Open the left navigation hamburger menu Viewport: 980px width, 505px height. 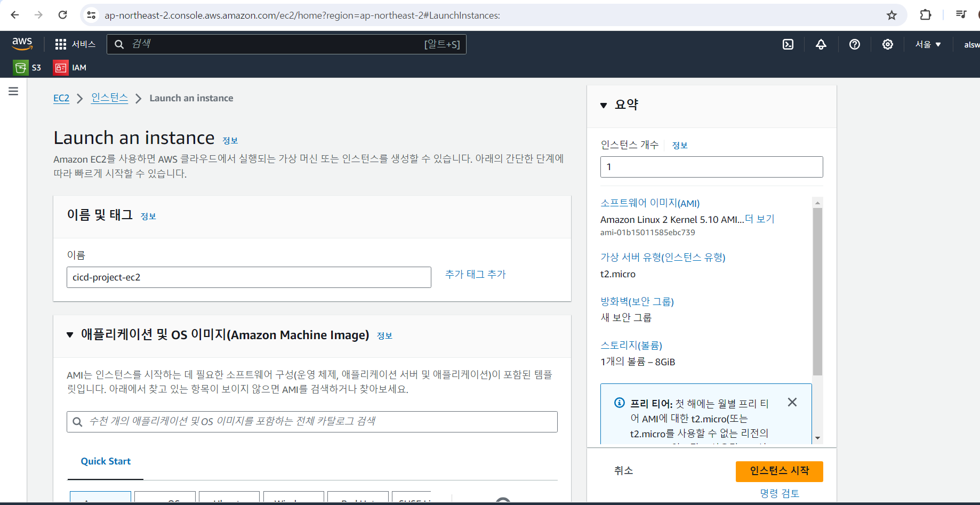(13, 91)
